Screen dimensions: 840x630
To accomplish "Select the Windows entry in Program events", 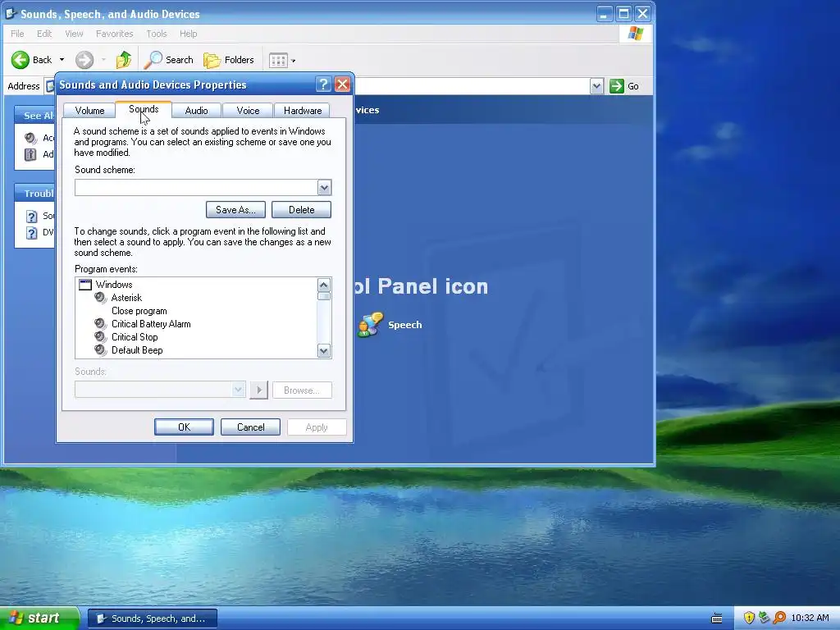I will [113, 285].
